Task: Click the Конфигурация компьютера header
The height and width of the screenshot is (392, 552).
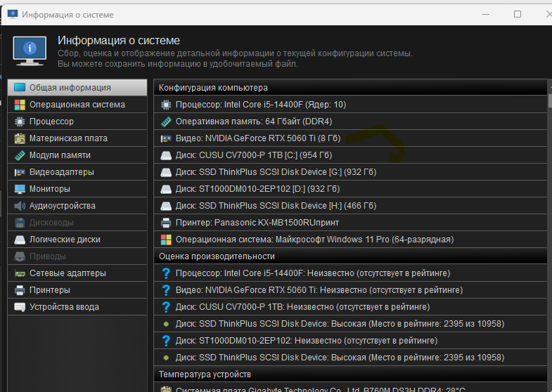Action: (350, 88)
